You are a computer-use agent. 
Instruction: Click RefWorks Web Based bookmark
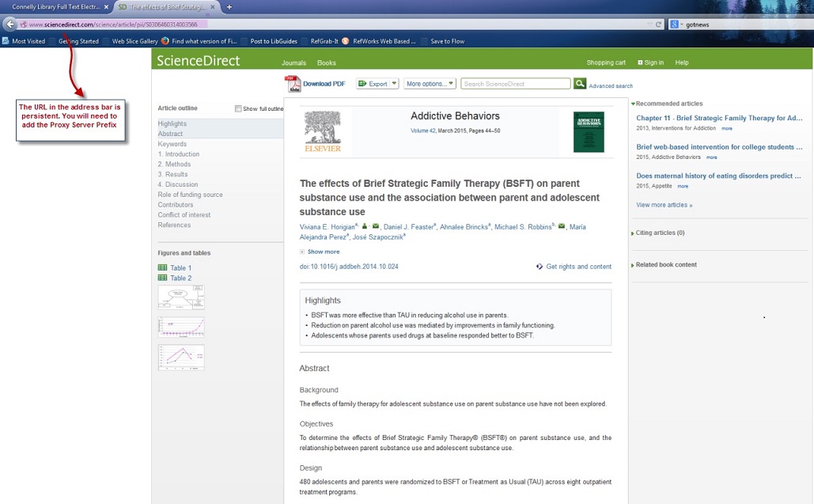tap(378, 41)
